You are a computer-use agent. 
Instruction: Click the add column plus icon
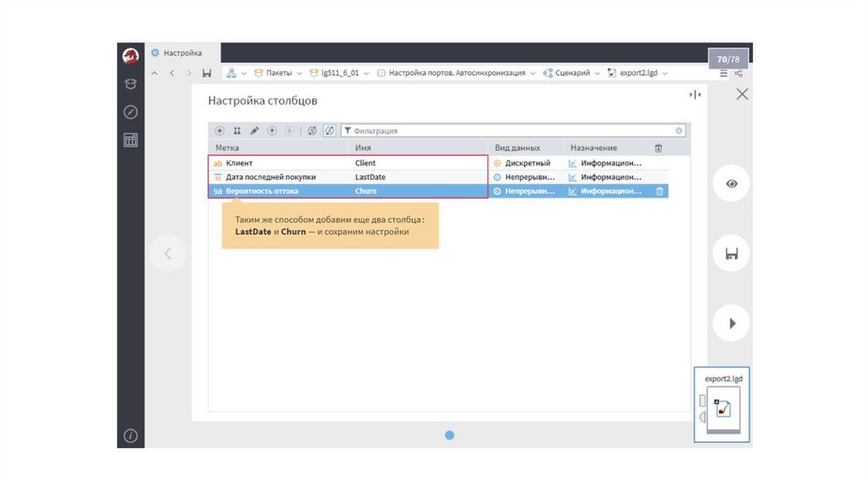point(220,131)
